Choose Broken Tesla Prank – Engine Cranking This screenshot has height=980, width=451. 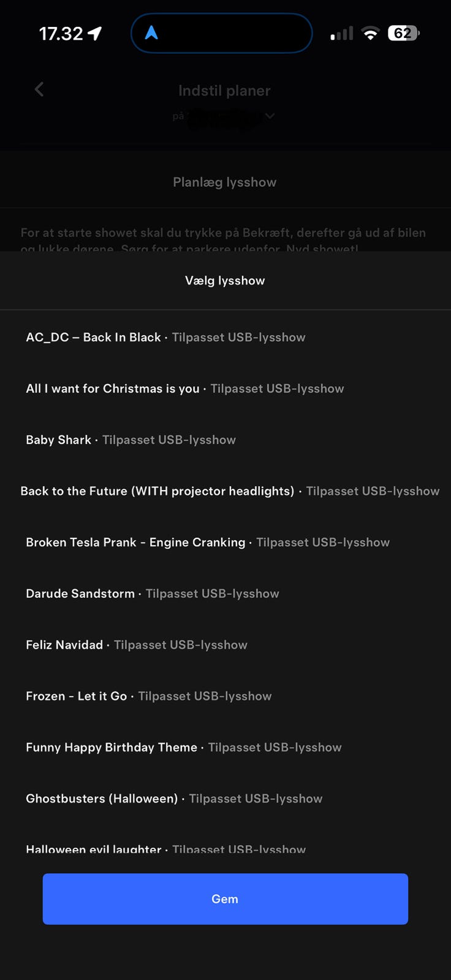click(x=208, y=543)
